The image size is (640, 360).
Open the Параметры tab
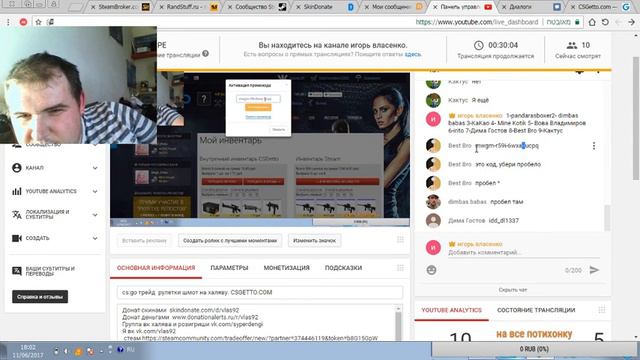[229, 268]
